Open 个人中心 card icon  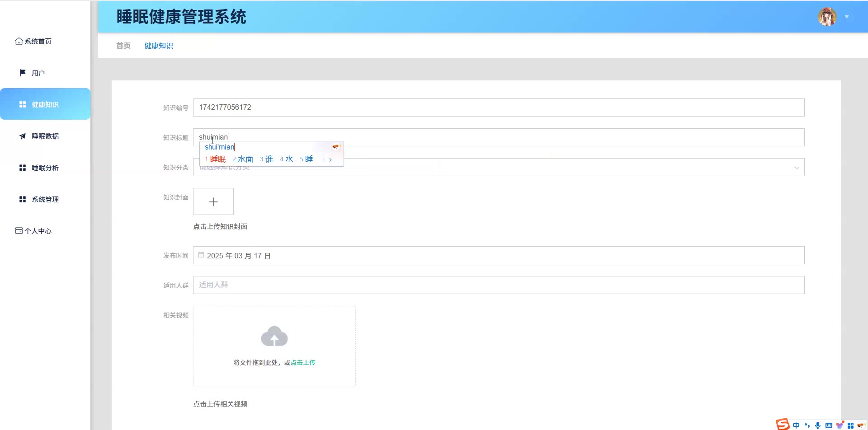tap(19, 231)
